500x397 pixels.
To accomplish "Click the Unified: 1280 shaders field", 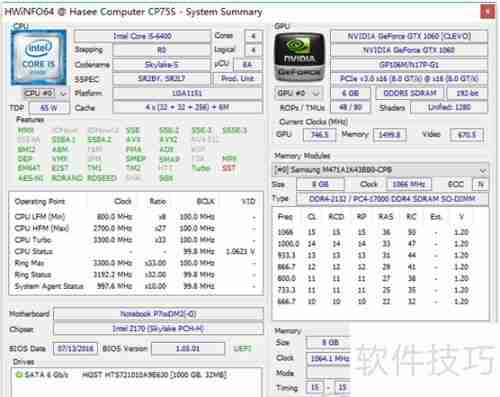I will 449,107.
